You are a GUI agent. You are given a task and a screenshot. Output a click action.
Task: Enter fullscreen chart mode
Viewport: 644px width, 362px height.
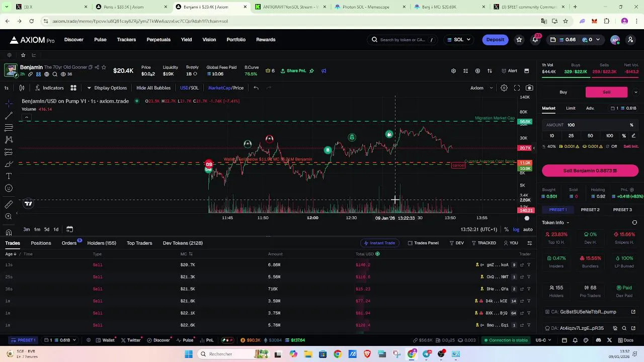coord(517,88)
